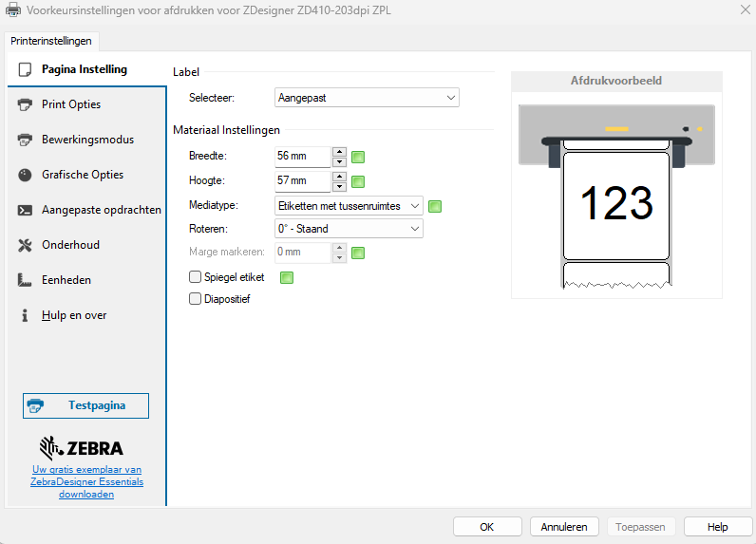Toggle green indicator next to Breedte
Image resolution: width=756 pixels, height=544 pixels.
pyautogui.click(x=358, y=158)
